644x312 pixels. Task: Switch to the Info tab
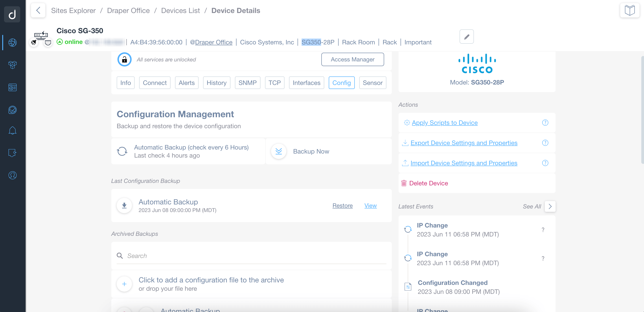(x=125, y=83)
